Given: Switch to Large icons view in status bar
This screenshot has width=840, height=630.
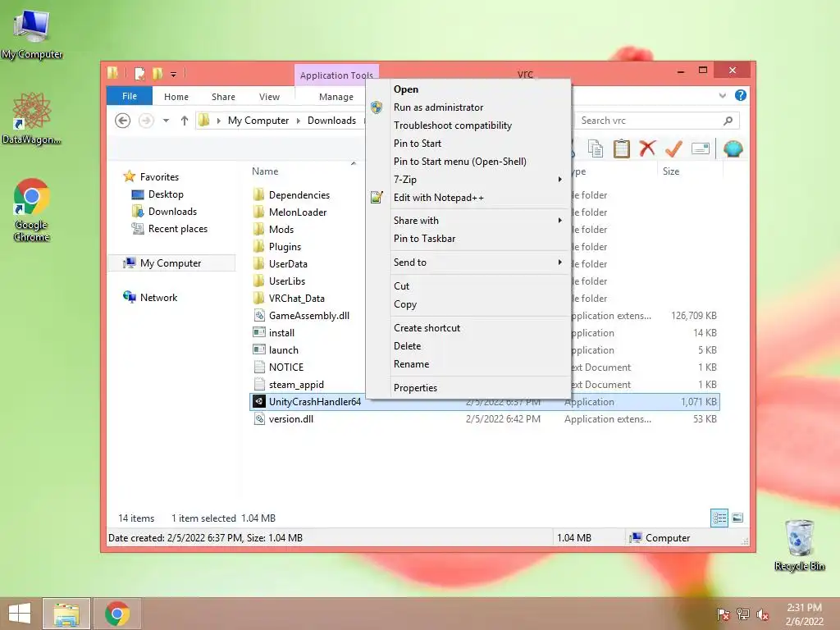Looking at the screenshot, I should tap(737, 518).
